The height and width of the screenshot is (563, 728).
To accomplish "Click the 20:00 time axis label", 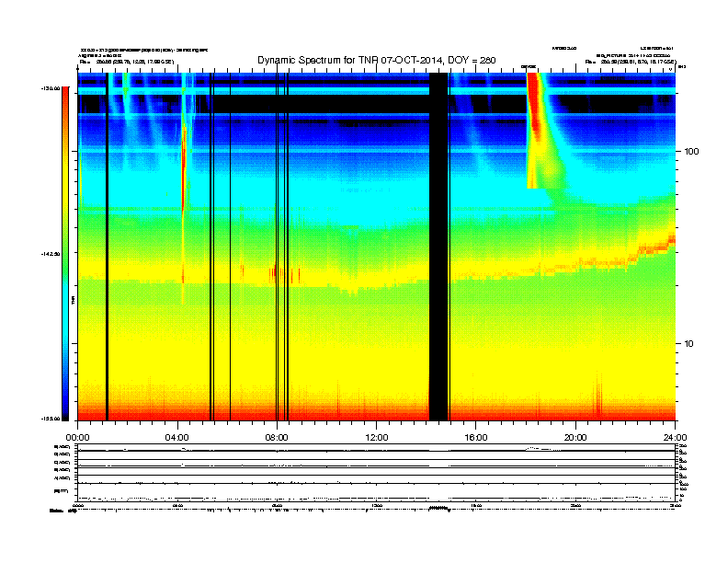I will tap(575, 438).
